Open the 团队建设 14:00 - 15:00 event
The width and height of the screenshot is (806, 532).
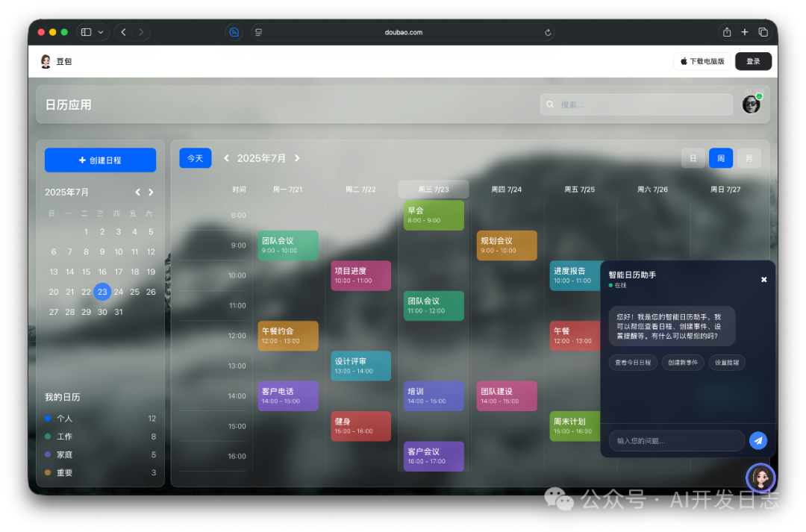click(x=507, y=395)
